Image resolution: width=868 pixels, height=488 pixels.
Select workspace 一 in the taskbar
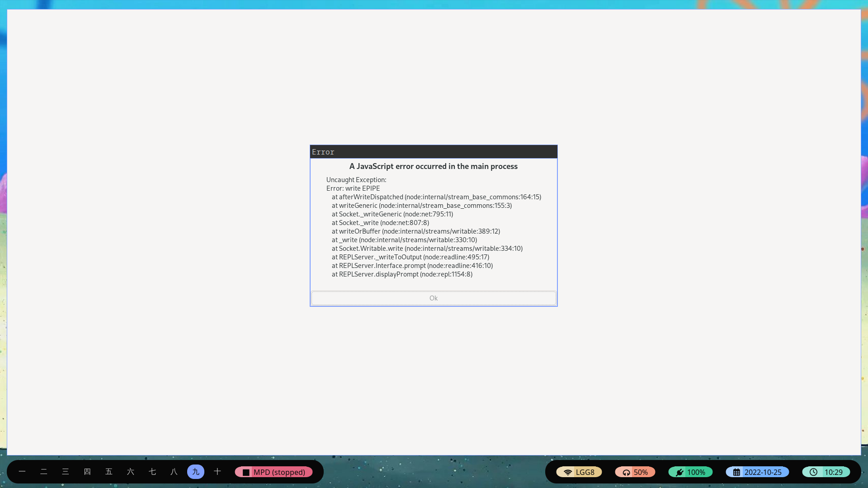click(x=22, y=472)
